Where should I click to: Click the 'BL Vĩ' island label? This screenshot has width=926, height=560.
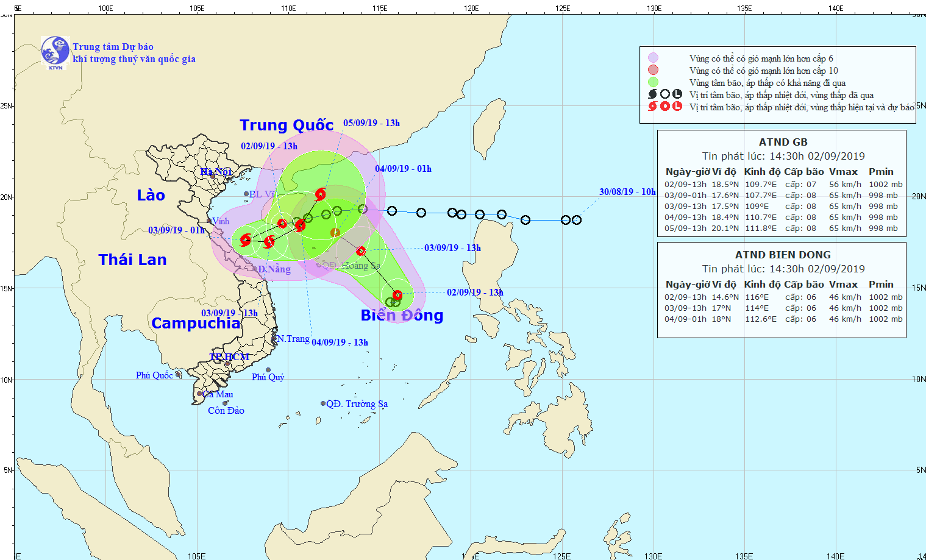(x=262, y=194)
